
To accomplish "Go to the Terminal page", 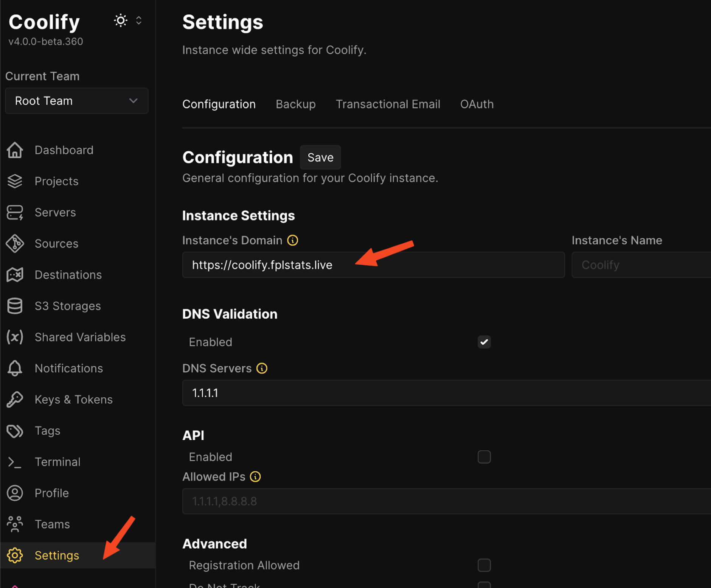I will click(57, 462).
